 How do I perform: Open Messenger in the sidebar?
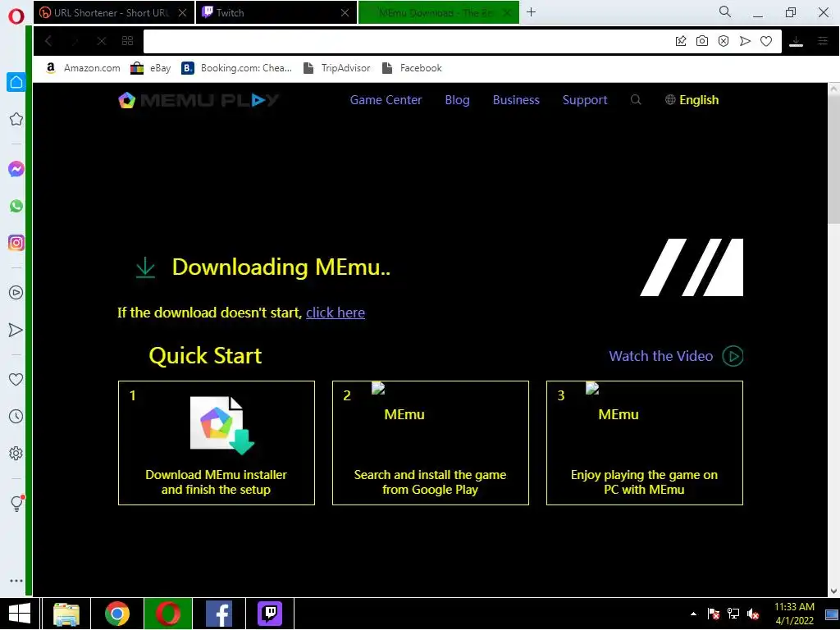point(16,169)
